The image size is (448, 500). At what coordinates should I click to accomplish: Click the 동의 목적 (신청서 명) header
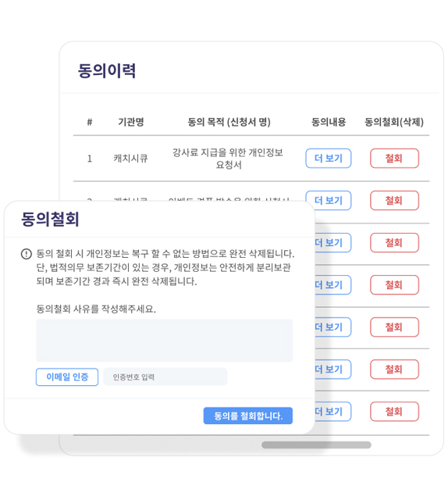[x=229, y=122]
